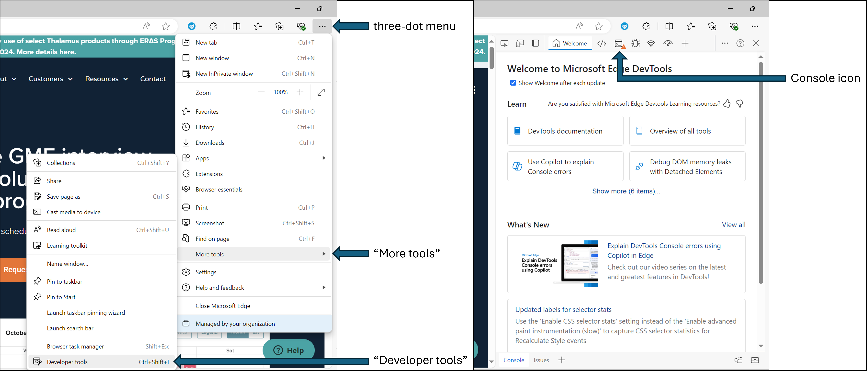
Task: Toggle Show Welcome after each update checkbox
Action: click(x=513, y=83)
